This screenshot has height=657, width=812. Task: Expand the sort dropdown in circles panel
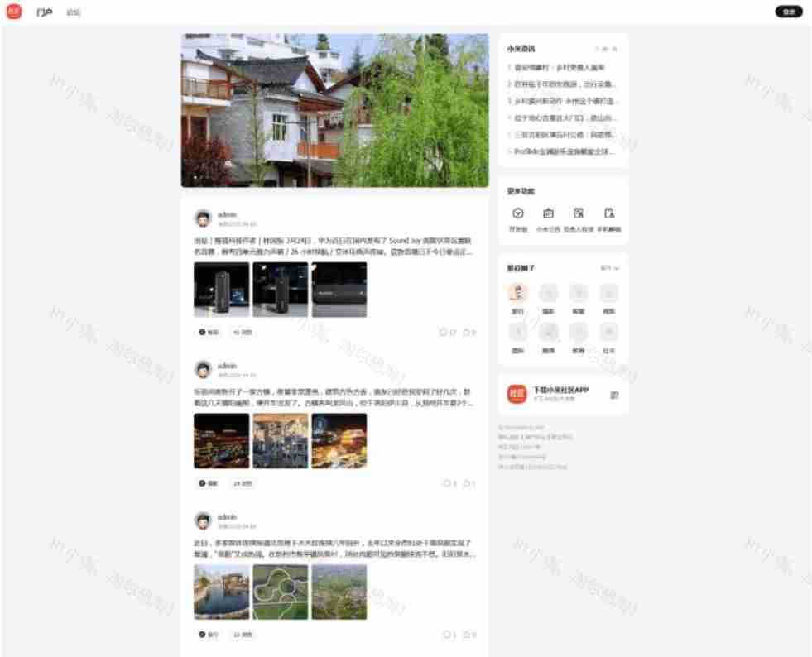[x=610, y=268]
